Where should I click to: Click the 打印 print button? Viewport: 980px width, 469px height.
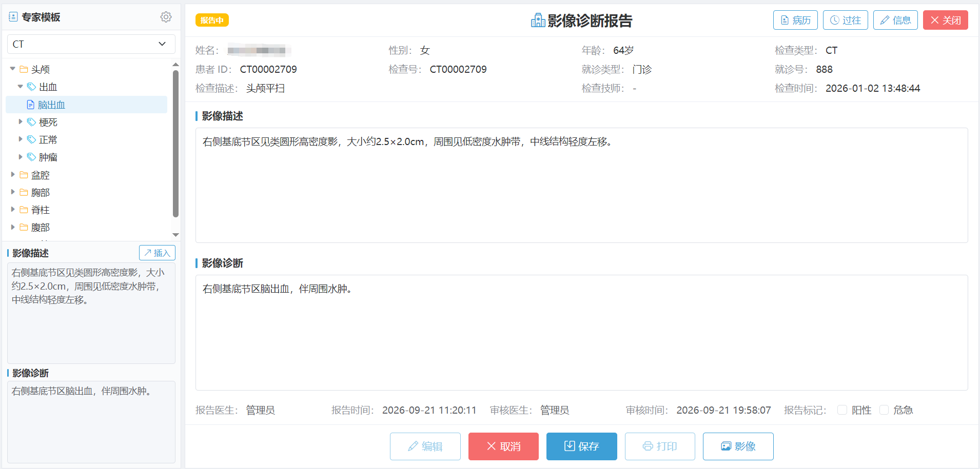click(x=660, y=446)
